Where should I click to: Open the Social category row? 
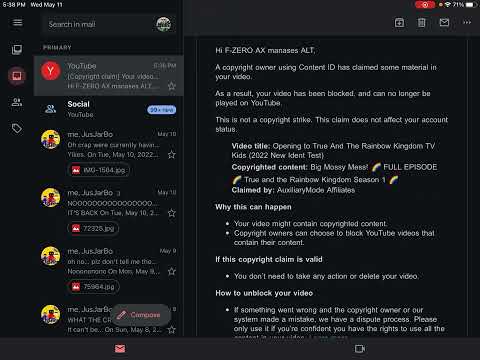click(108, 109)
